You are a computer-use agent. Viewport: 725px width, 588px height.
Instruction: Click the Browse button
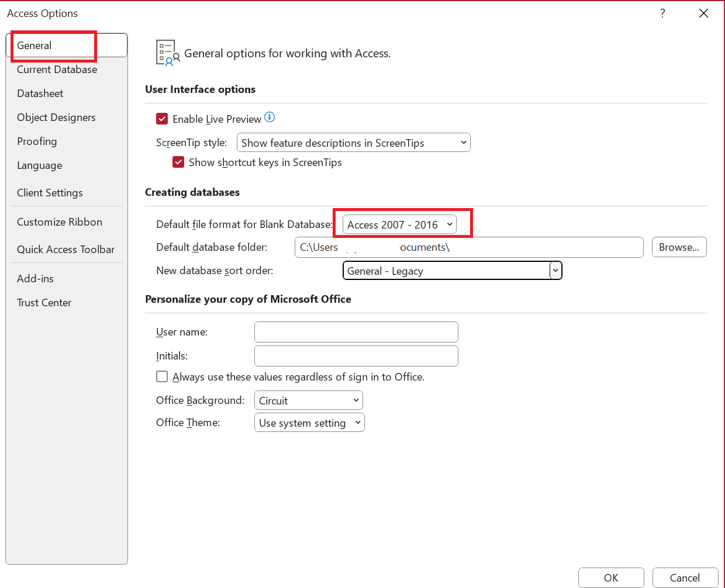pyautogui.click(x=679, y=247)
